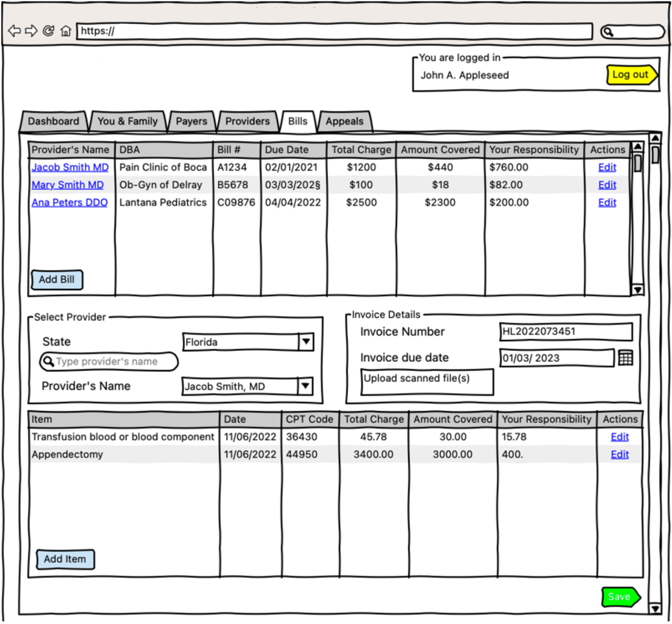
Task: Click the search icon in the provider name field
Action: click(49, 361)
